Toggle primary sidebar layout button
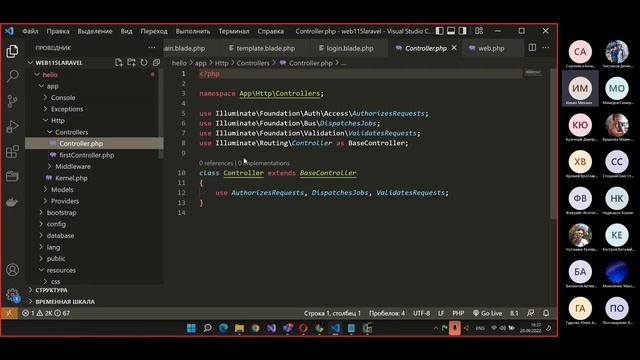Viewport: 640px width, 360px height. click(x=440, y=31)
